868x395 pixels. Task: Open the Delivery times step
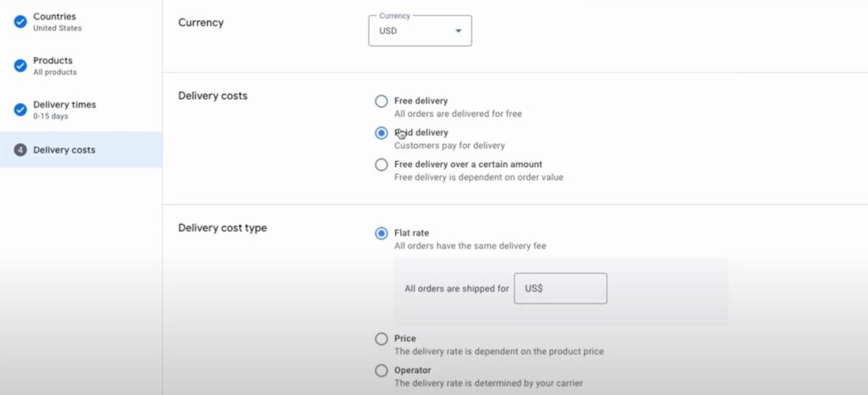pos(81,109)
